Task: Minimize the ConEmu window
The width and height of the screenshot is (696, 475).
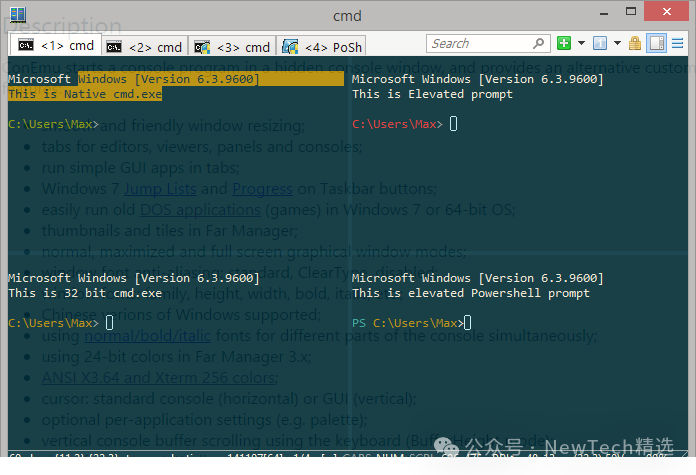Action: tap(604, 12)
